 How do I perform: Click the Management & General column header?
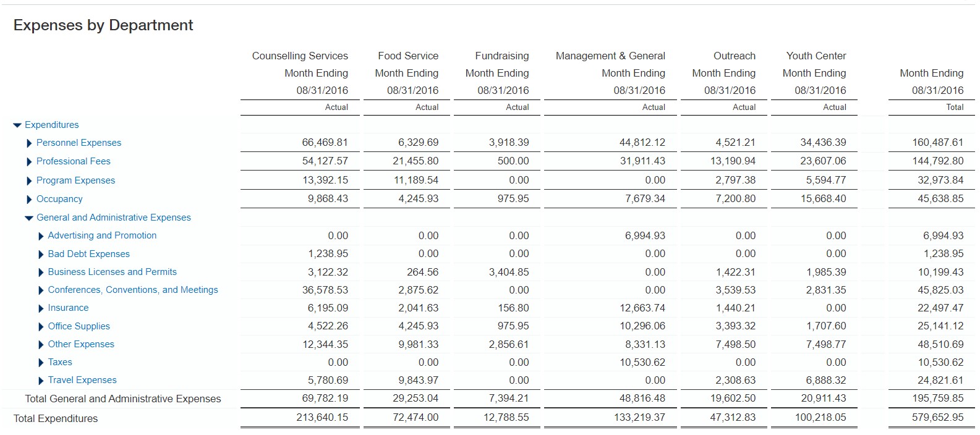[x=610, y=56]
